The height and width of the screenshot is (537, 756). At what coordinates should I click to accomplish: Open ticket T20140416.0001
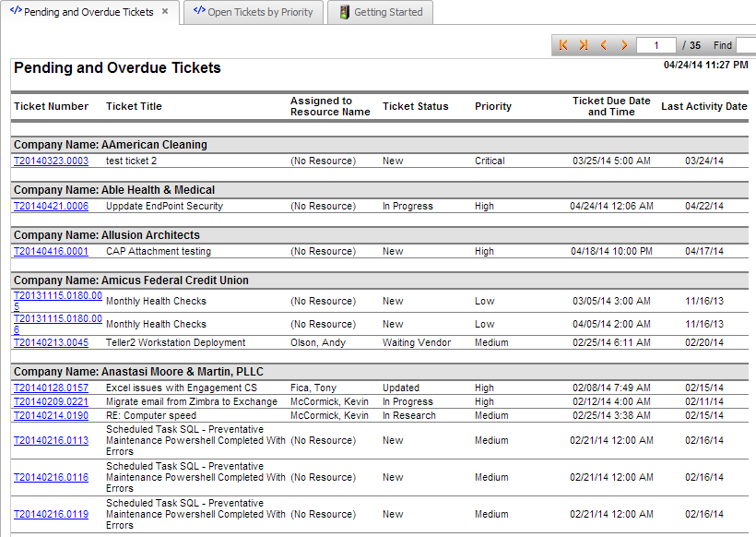tap(51, 251)
